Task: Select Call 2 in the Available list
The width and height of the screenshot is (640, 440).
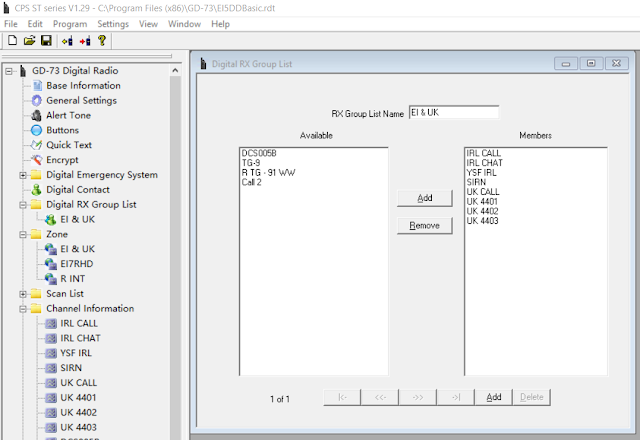Action: pyautogui.click(x=251, y=182)
